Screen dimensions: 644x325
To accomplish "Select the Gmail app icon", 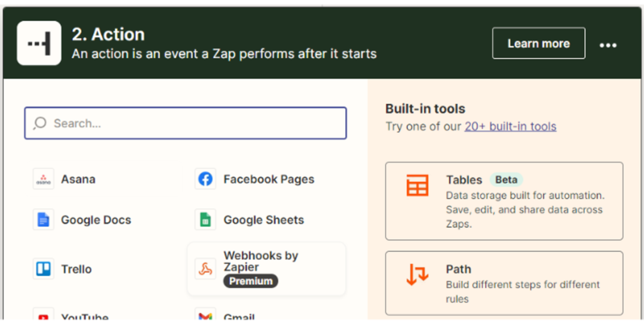I will pyautogui.click(x=206, y=315).
